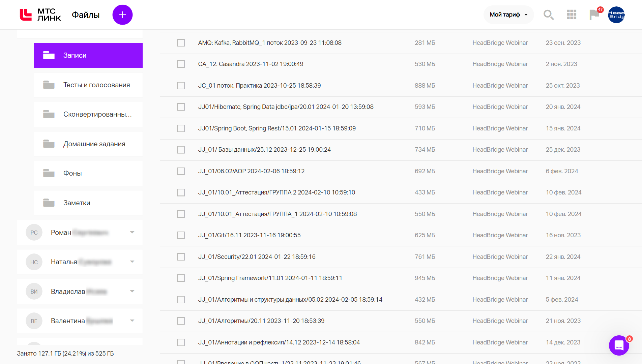Click the НС user avatar
The height and width of the screenshot is (364, 642).
coord(34,262)
